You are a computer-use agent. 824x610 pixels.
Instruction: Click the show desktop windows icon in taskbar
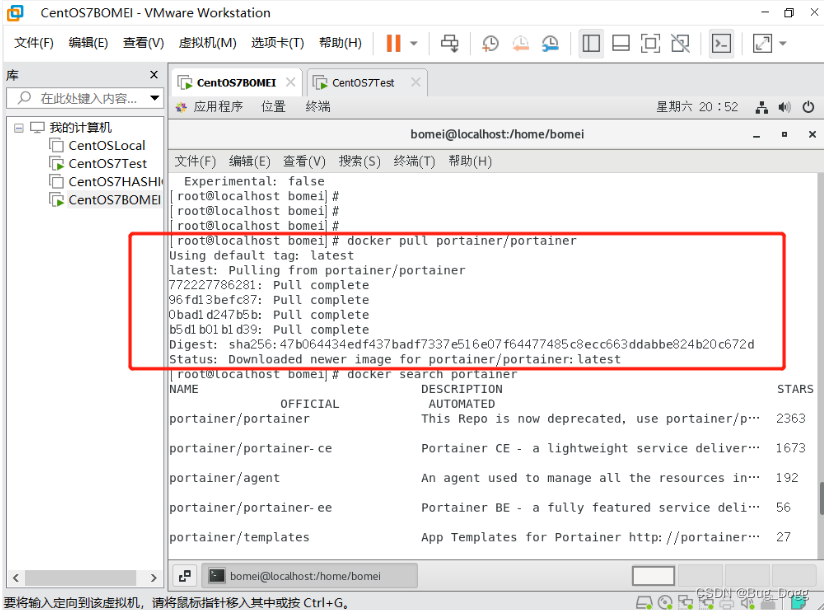[x=184, y=576]
